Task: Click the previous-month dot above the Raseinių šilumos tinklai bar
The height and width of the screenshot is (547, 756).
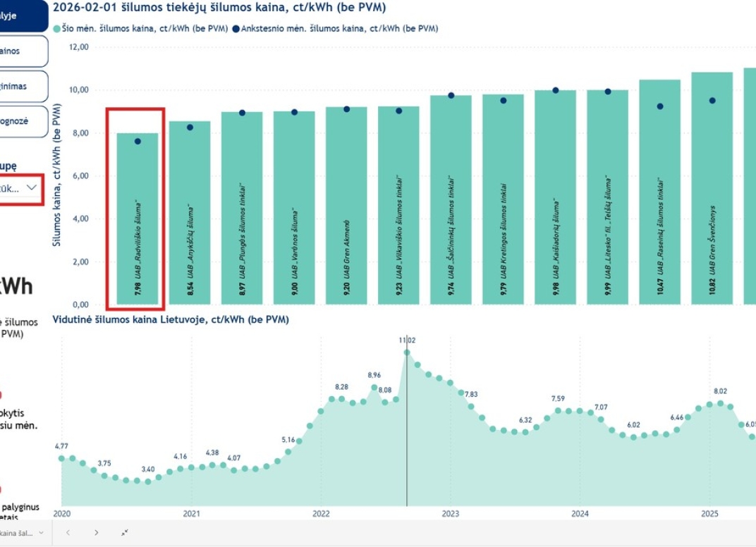Action: [x=660, y=106]
